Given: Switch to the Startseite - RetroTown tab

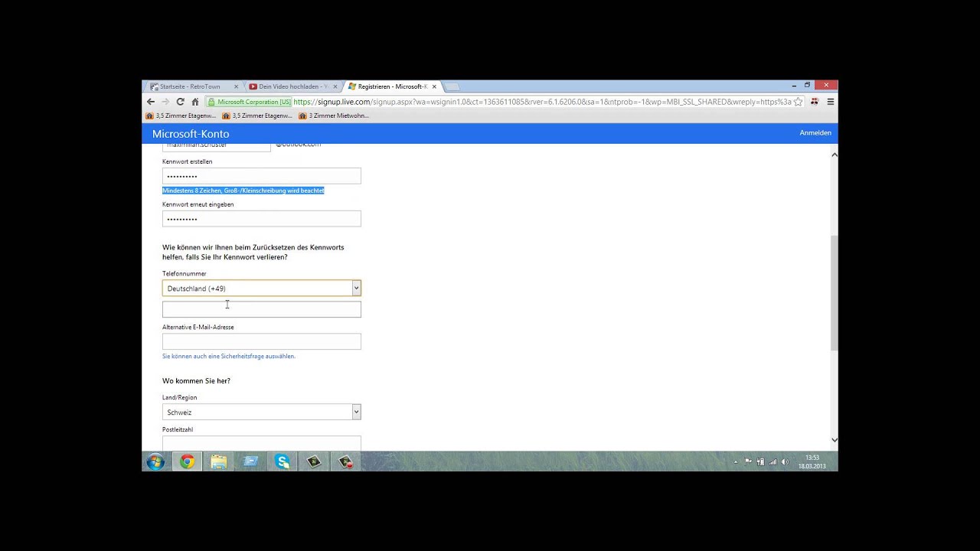Looking at the screenshot, I should click(194, 86).
